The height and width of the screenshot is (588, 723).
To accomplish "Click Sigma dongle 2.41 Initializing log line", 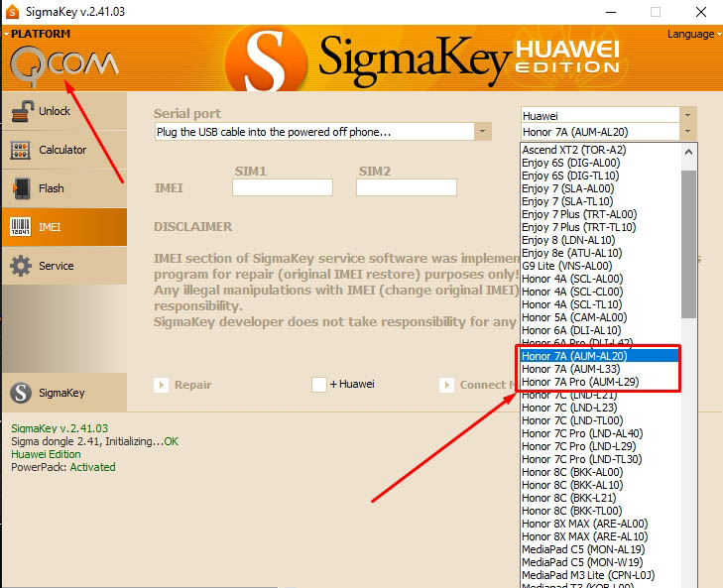I will tap(94, 441).
